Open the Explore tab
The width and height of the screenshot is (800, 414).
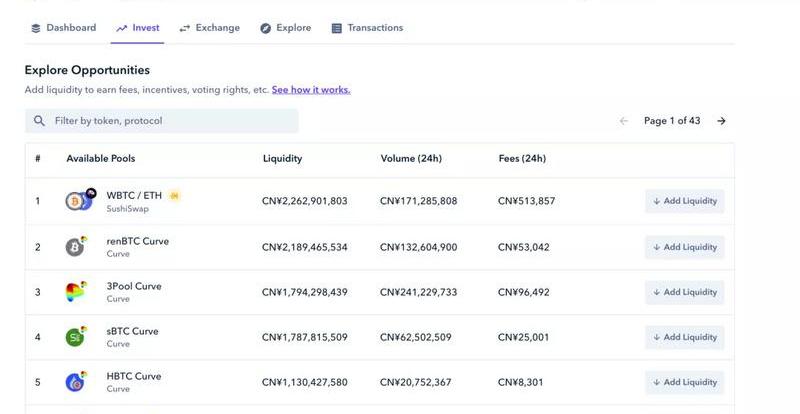coord(286,28)
